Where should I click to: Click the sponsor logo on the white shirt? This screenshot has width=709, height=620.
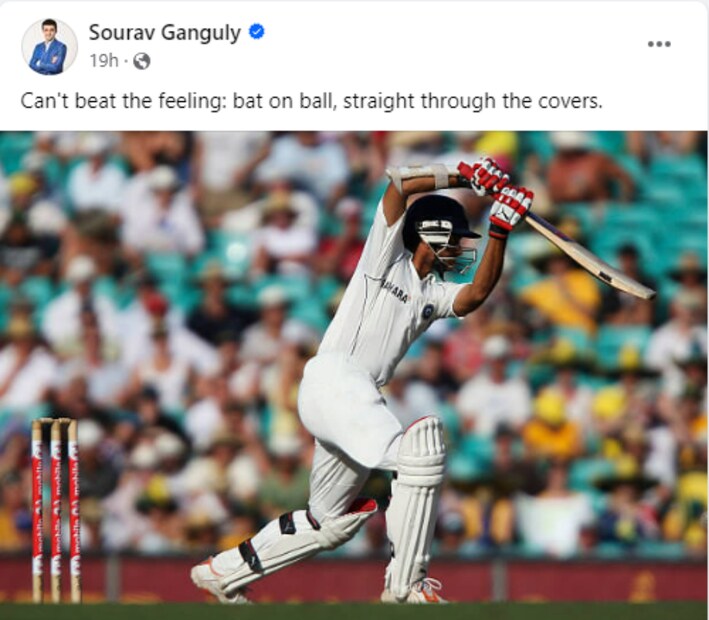(395, 292)
